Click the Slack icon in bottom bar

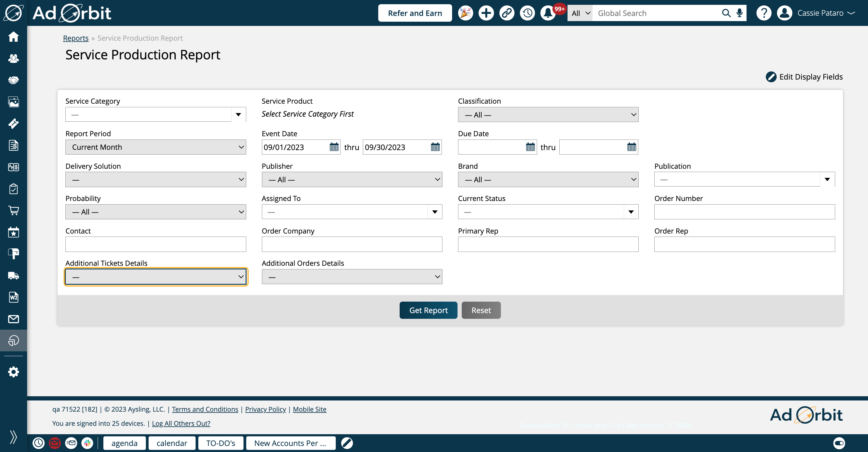pos(87,443)
